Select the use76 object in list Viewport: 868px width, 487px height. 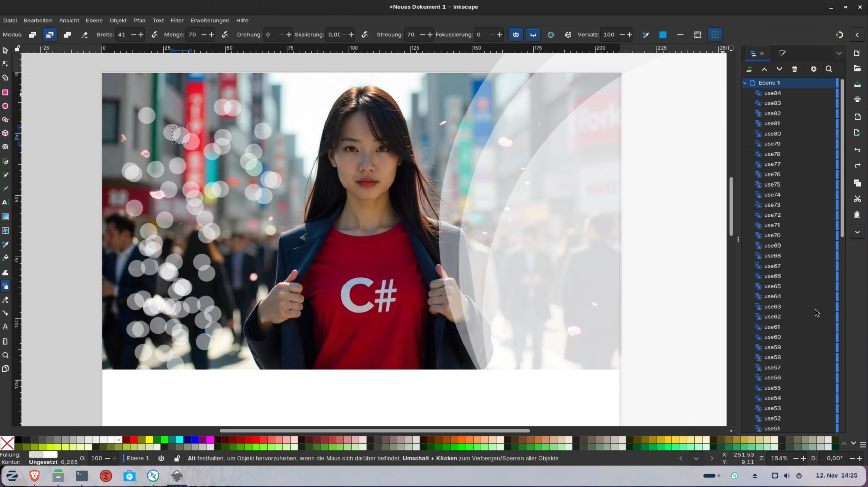[x=772, y=174]
